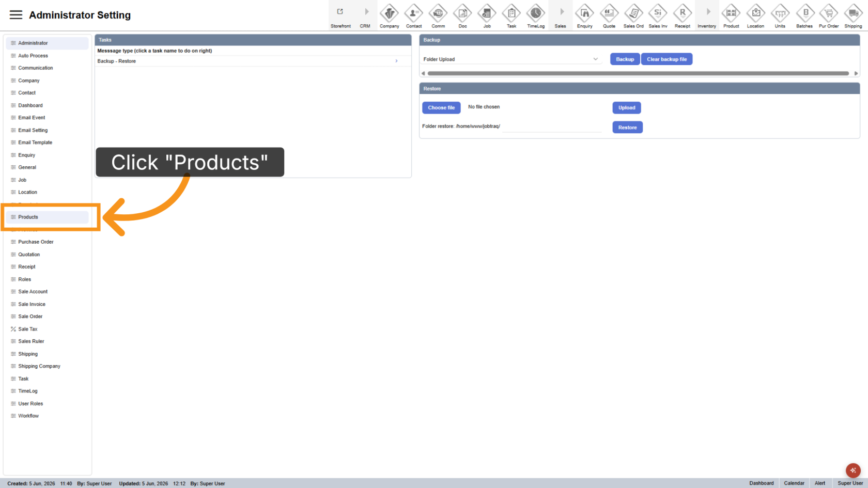Open Email Template in sidebar
Screen dimensions: 868x488
point(47,143)
